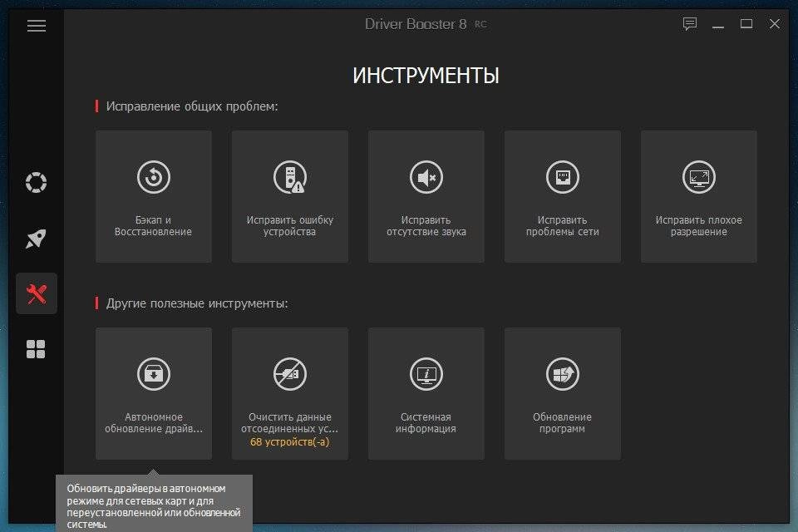
Task: Select 'Исправить ошибку устройства' label
Action: pyautogui.click(x=289, y=225)
